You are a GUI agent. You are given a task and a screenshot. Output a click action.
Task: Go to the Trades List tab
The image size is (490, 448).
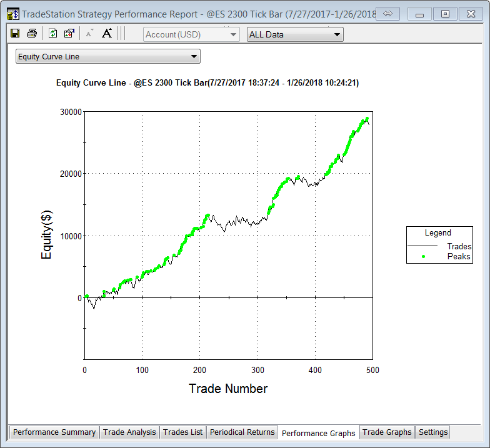[x=182, y=432]
